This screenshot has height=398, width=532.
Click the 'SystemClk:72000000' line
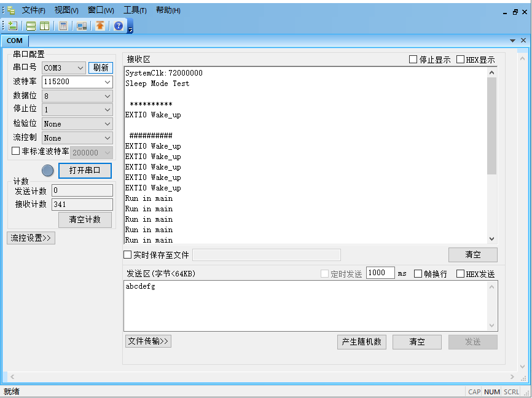click(x=164, y=73)
